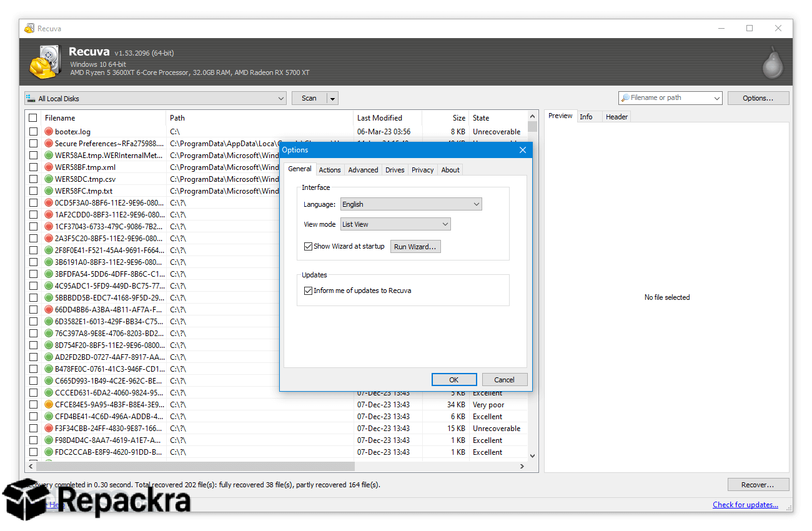The height and width of the screenshot is (531, 812).
Task: Tick the select-all checkbox in Filename header
Action: click(x=33, y=118)
